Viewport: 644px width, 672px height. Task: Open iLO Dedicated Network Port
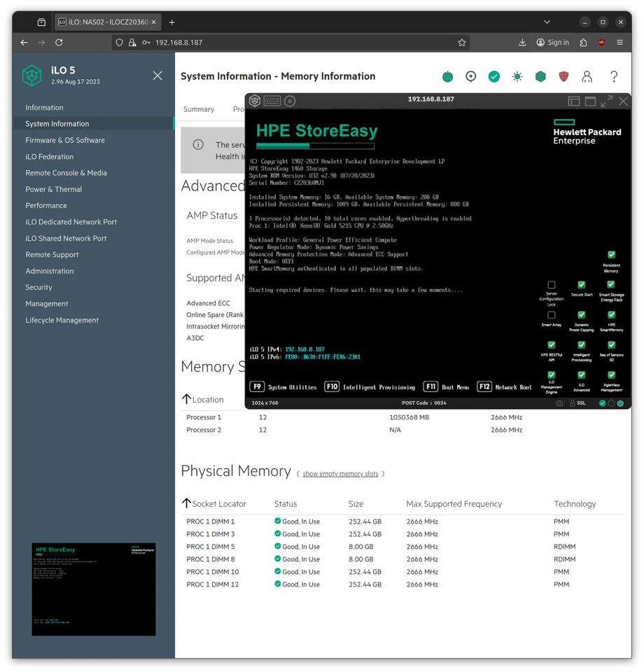click(x=71, y=222)
